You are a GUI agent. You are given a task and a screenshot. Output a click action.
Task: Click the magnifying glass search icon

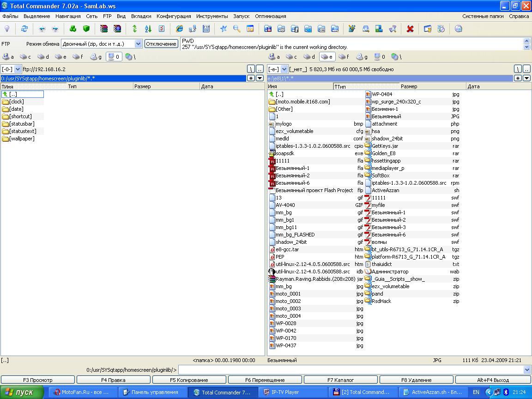tap(237, 29)
